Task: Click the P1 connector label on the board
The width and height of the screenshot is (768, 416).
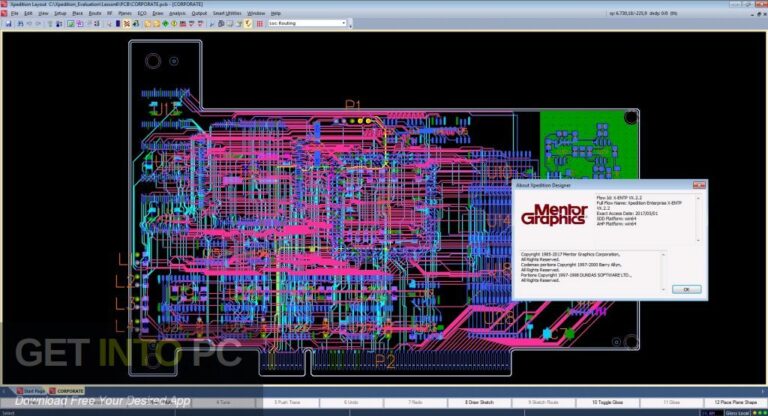Action: point(353,105)
